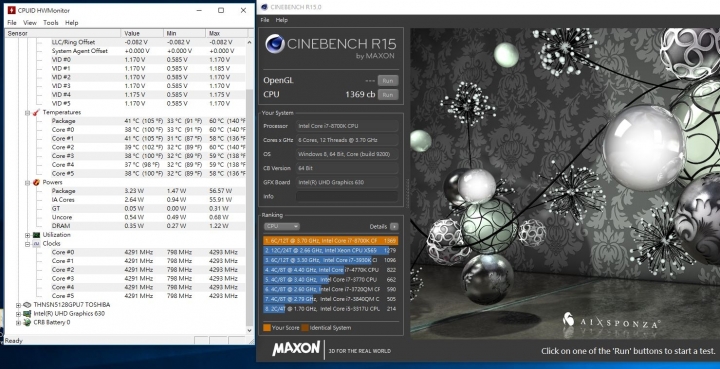Expand the Utilization tree section
The height and width of the screenshot is (369, 720).
27,235
